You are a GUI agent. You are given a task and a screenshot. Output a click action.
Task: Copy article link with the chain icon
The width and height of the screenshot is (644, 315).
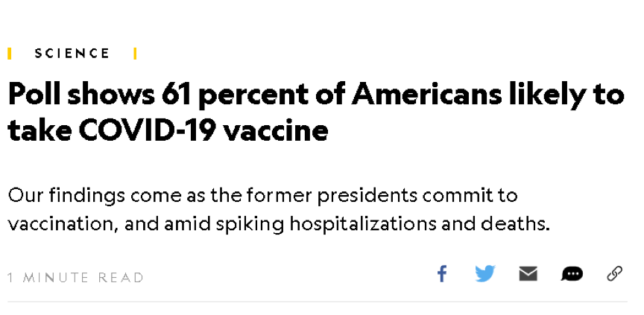[615, 274]
